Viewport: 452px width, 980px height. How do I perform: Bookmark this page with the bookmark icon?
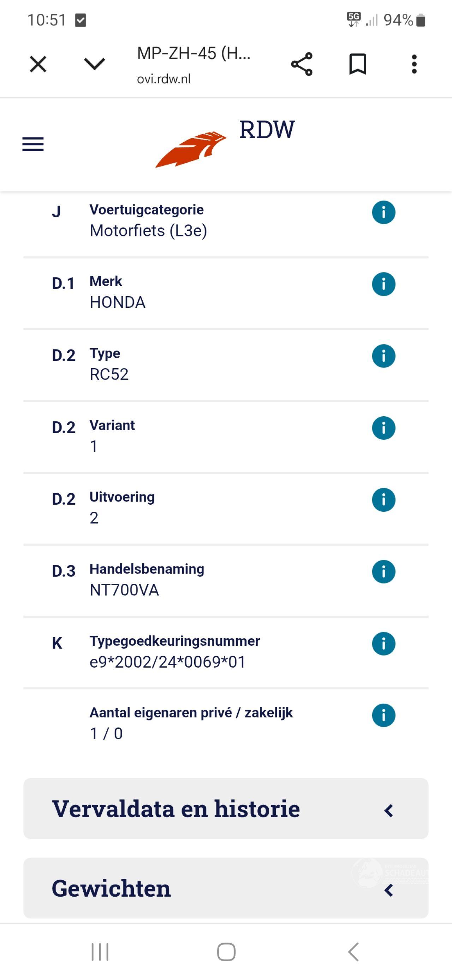click(358, 64)
